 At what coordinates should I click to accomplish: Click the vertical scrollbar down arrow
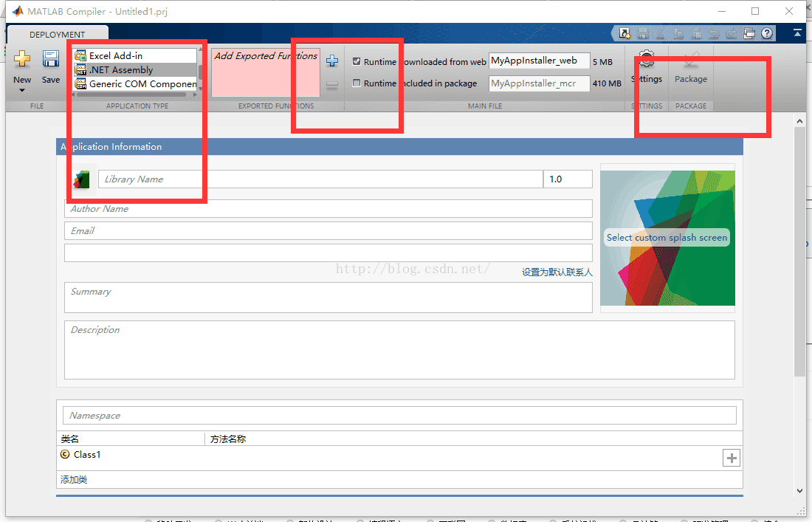(799, 490)
